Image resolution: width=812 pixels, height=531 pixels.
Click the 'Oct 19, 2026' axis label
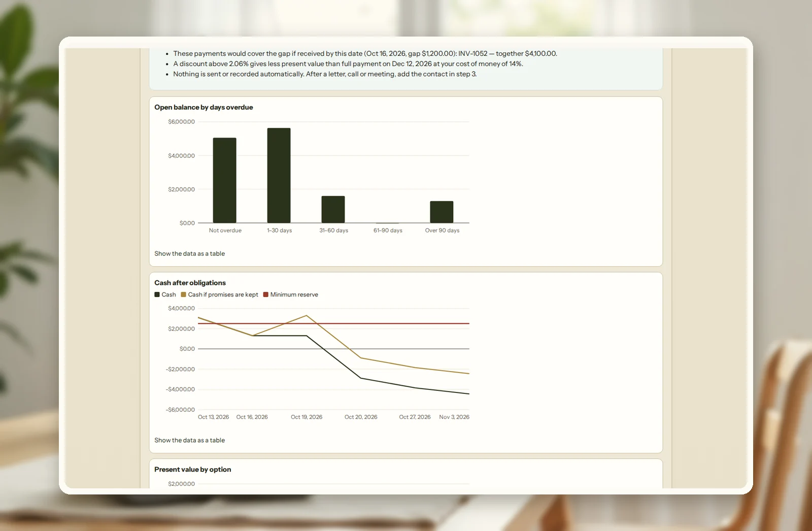307,417
